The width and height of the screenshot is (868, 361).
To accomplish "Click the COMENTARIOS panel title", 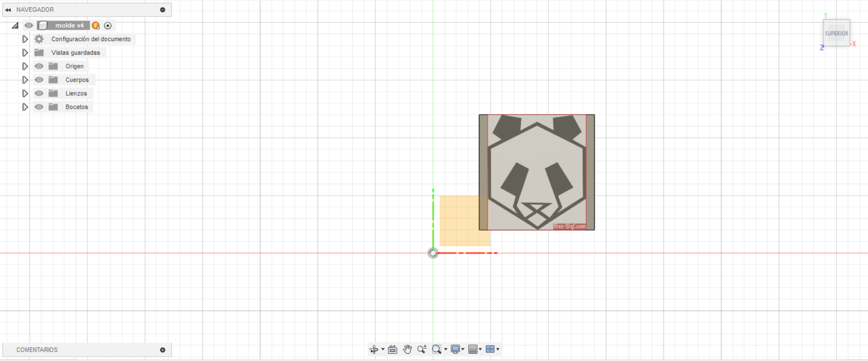I will coord(37,350).
